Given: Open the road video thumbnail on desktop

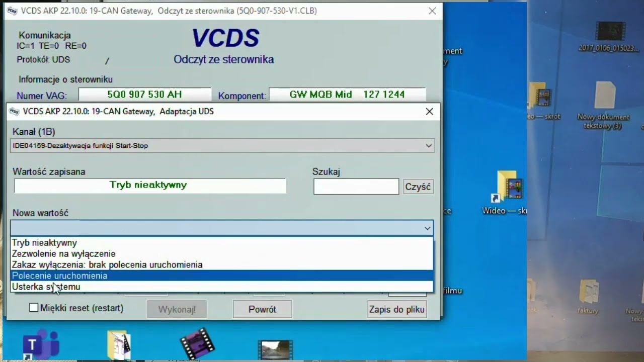Looking at the screenshot, I should [275, 349].
